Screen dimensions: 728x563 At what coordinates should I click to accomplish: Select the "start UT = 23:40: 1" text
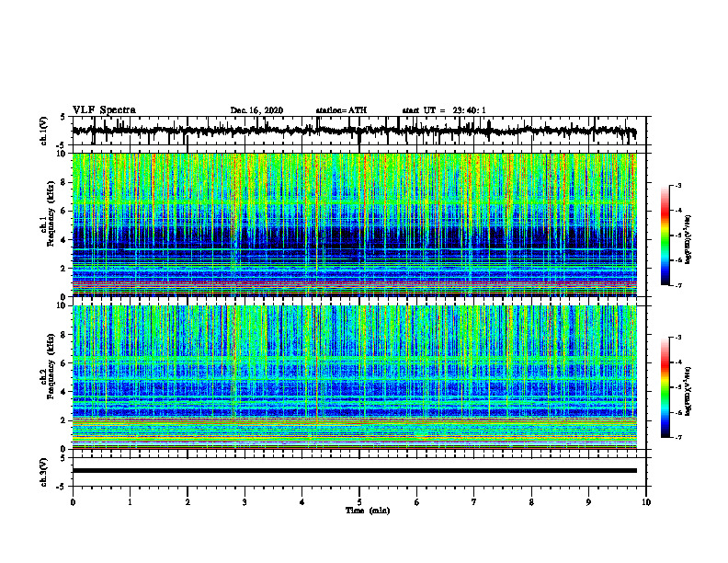(x=444, y=110)
